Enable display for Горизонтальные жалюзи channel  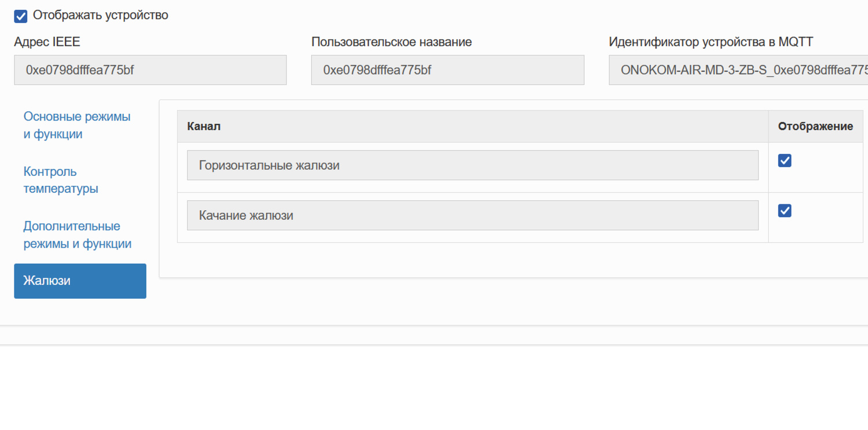tap(785, 160)
